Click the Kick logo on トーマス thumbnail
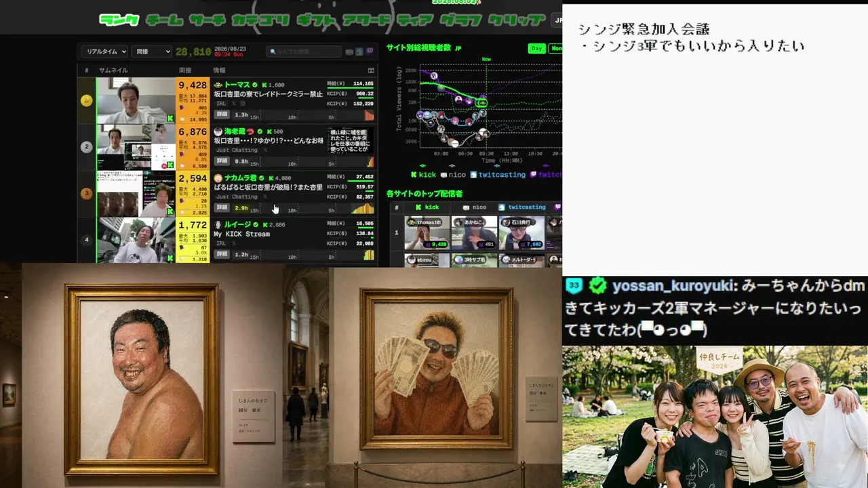The height and width of the screenshot is (488, 868). (170, 119)
